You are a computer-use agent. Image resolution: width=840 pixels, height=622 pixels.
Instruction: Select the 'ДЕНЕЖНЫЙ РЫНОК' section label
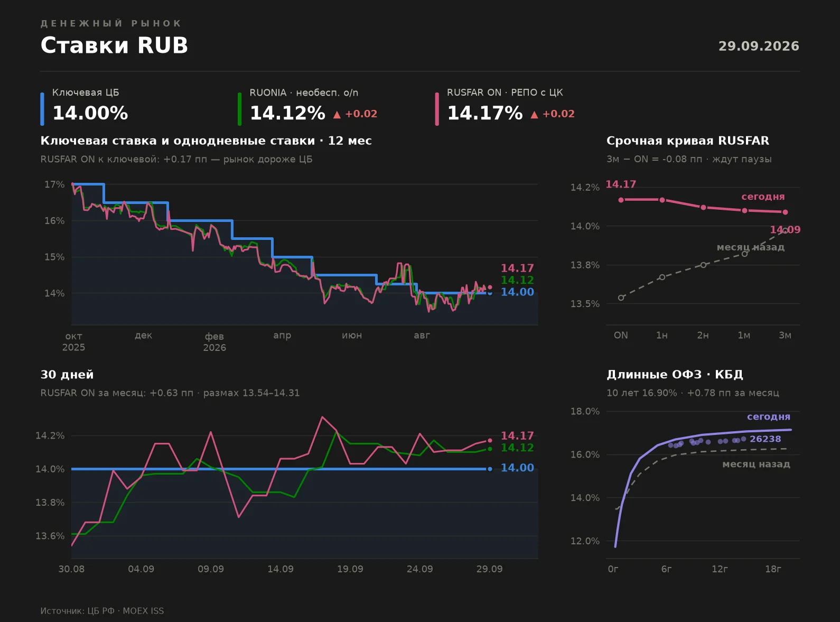pos(111,23)
